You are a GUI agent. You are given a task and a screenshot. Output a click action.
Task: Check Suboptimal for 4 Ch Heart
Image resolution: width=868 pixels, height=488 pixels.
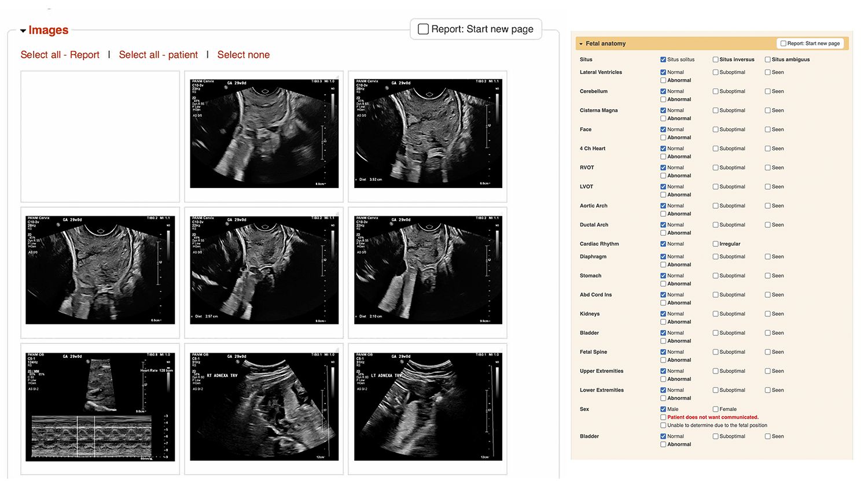[715, 149]
